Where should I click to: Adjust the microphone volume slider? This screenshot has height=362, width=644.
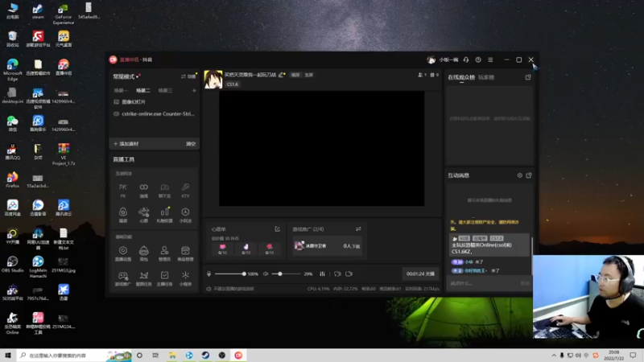[x=230, y=274]
